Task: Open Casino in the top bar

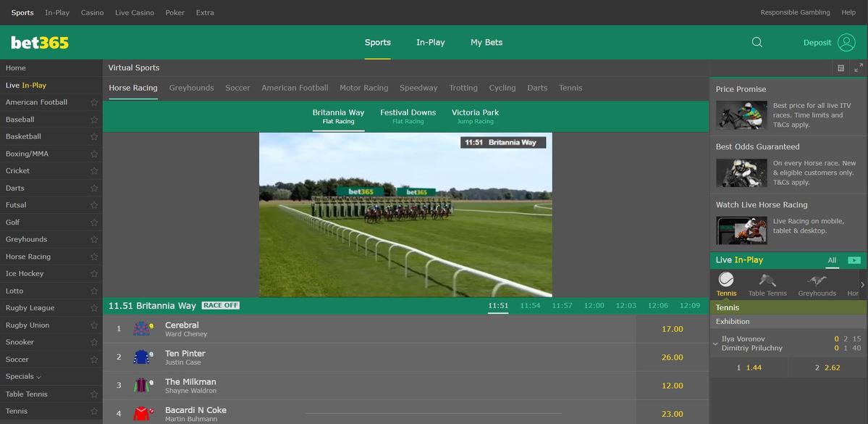Action: [x=93, y=12]
